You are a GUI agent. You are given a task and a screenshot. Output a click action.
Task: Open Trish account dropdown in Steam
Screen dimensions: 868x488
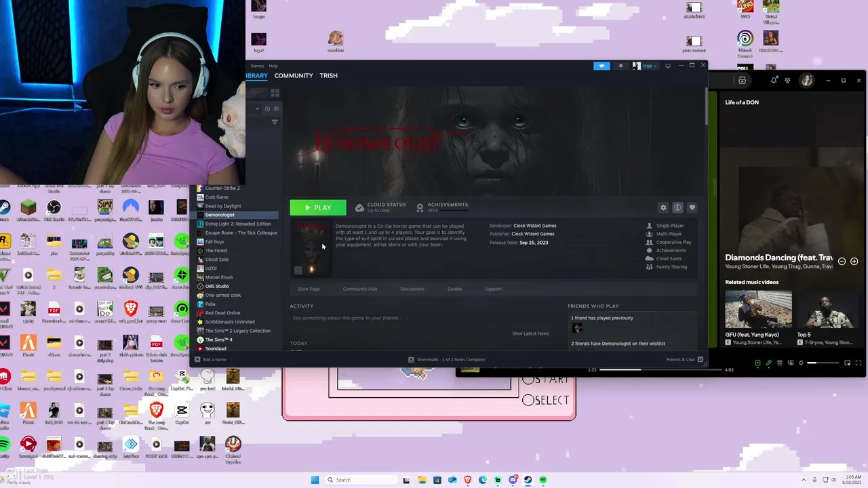[x=645, y=66]
